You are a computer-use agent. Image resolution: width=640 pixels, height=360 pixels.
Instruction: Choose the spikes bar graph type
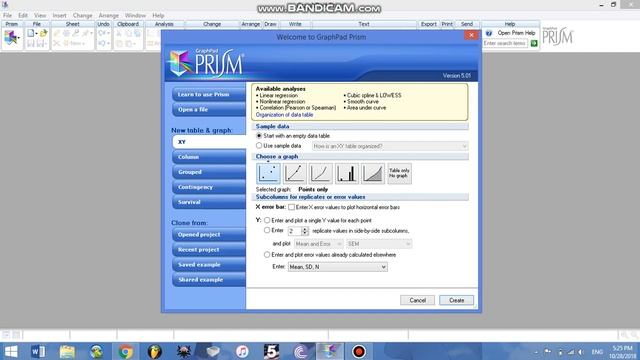point(347,173)
